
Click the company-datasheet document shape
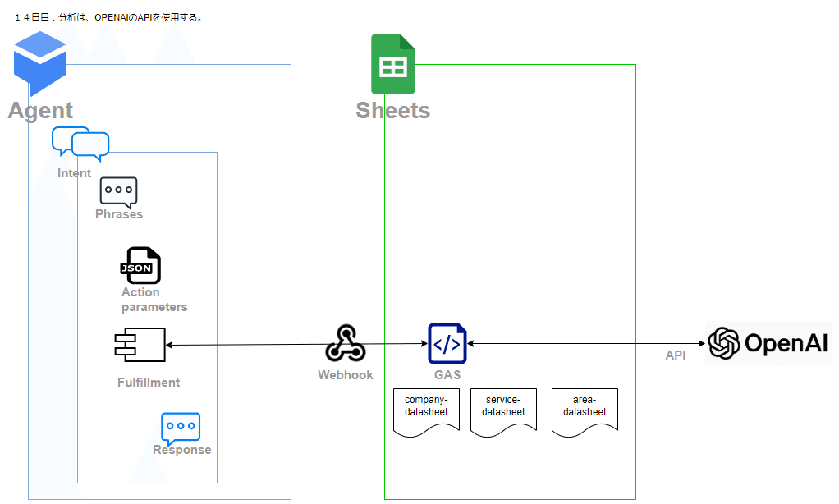(x=426, y=412)
